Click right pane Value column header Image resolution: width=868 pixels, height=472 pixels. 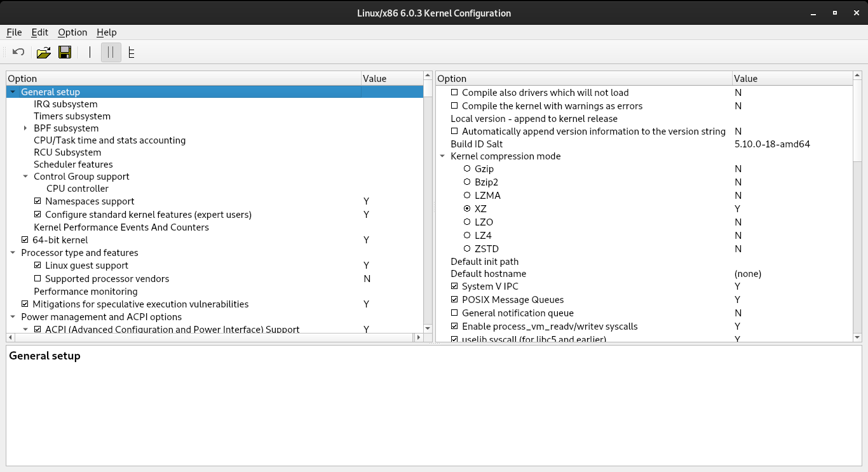pyautogui.click(x=792, y=79)
